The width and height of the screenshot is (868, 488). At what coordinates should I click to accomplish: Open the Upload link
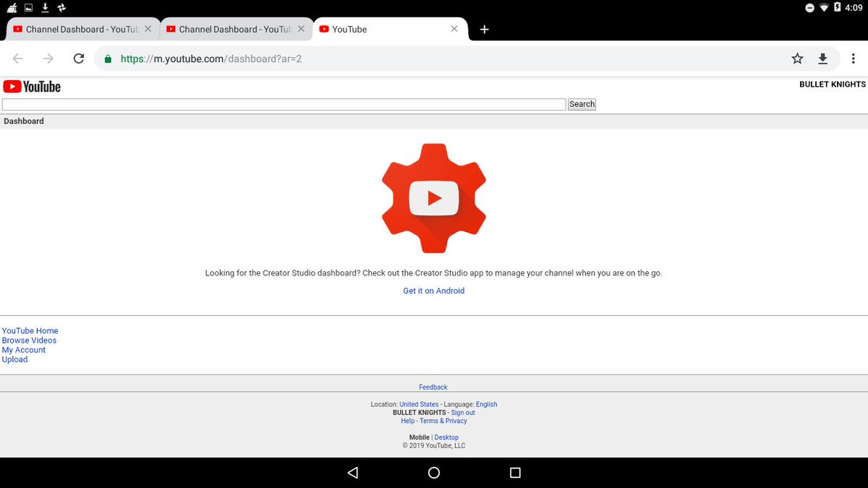click(x=14, y=359)
